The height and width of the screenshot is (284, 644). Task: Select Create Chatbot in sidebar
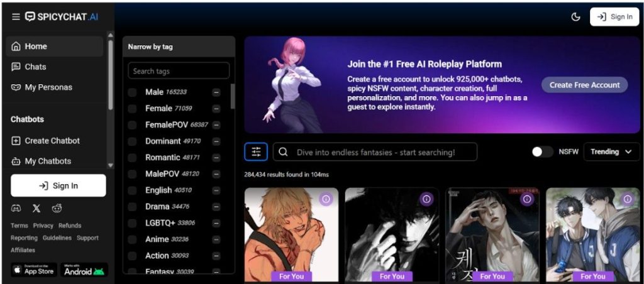(55, 141)
